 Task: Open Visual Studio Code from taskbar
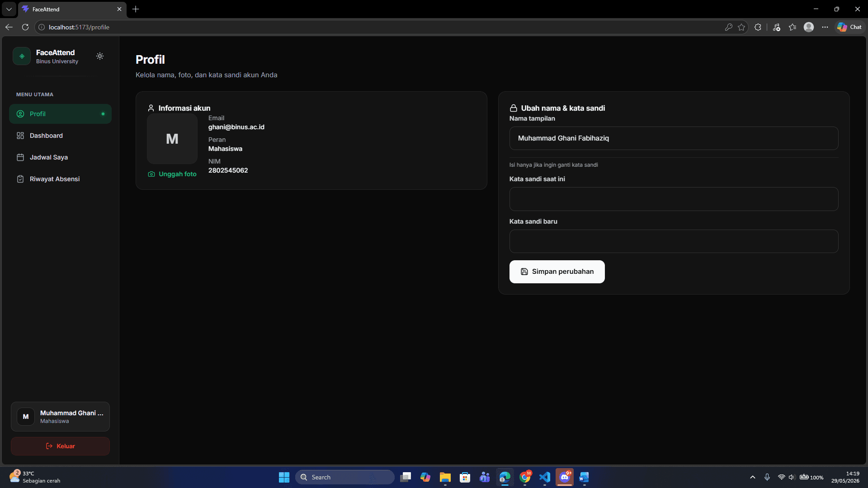[x=545, y=477]
